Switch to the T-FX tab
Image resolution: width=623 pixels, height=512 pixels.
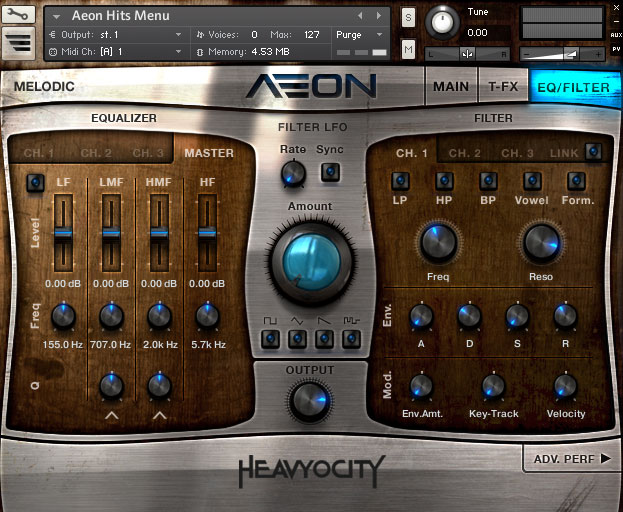(x=503, y=87)
